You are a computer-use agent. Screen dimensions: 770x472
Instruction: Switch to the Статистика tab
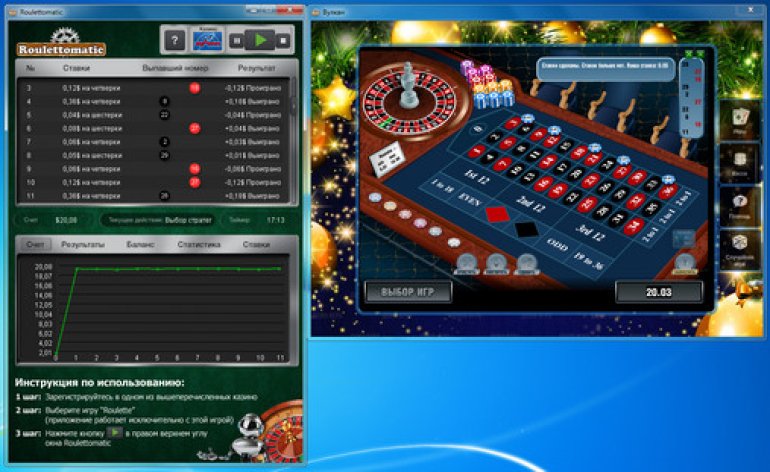(x=199, y=244)
